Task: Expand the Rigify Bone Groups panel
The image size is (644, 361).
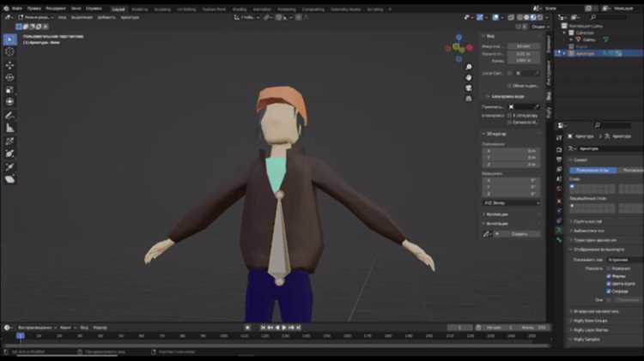Action: [x=590, y=321]
